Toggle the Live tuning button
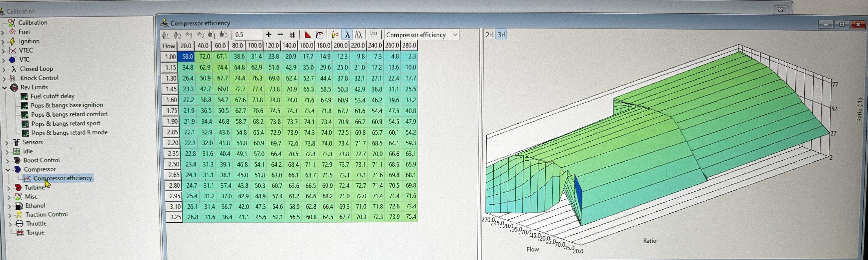Screen dimensions: 868x260 point(374,33)
